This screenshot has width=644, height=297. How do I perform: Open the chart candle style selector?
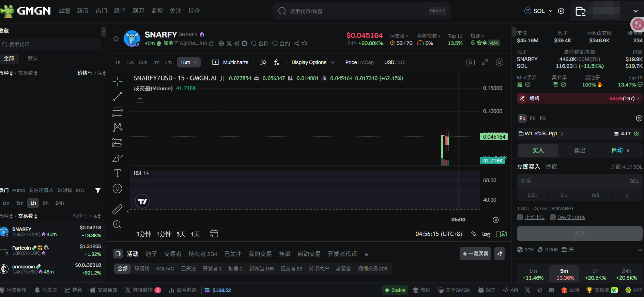[x=263, y=62]
